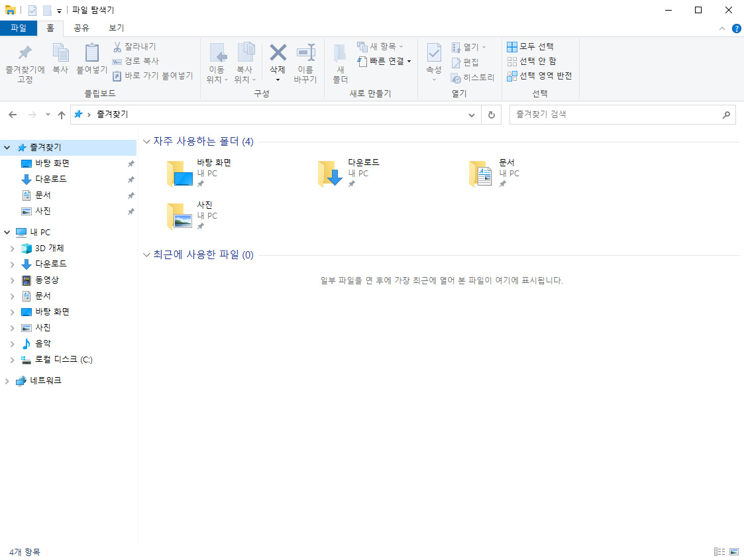This screenshot has height=560, width=744.
Task: Choose 경로 복사 in clipboard group
Action: coord(136,61)
